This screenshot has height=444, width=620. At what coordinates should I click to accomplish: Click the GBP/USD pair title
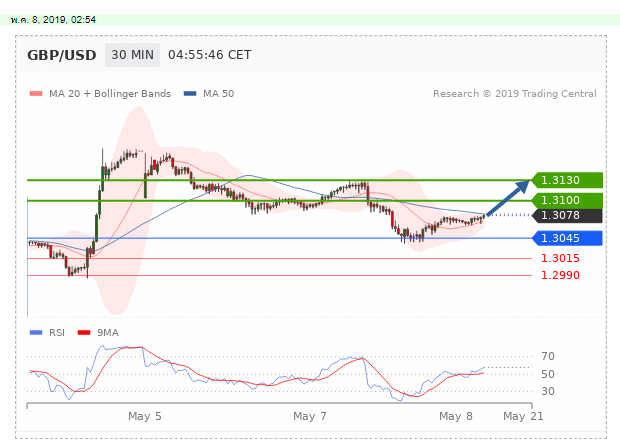click(62, 55)
